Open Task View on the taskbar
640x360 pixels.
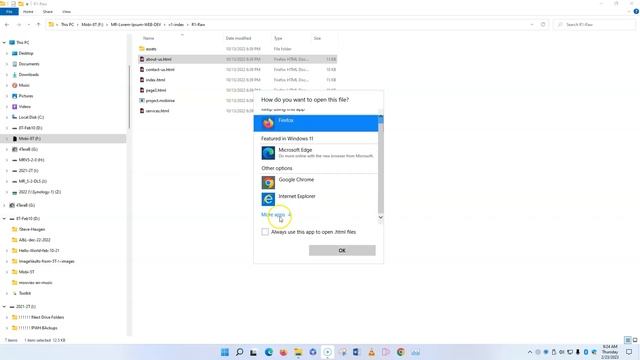click(x=253, y=352)
